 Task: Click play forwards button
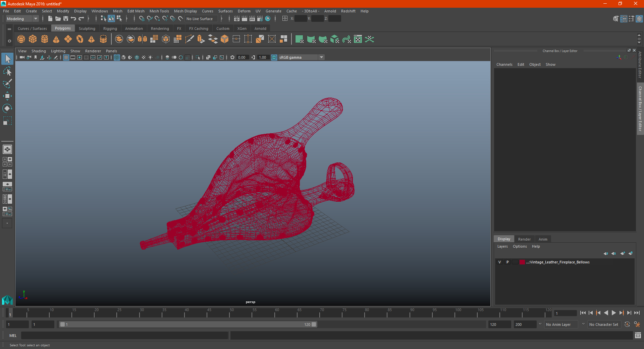click(x=613, y=313)
